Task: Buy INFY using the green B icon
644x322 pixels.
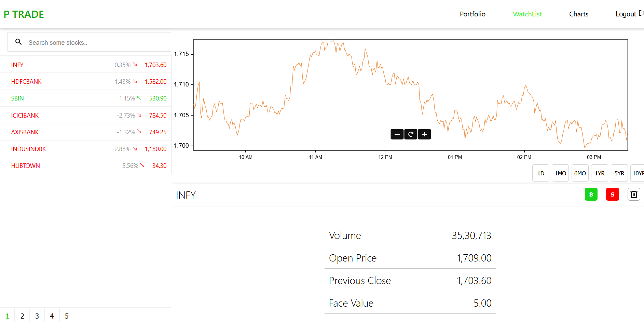Action: pyautogui.click(x=591, y=194)
